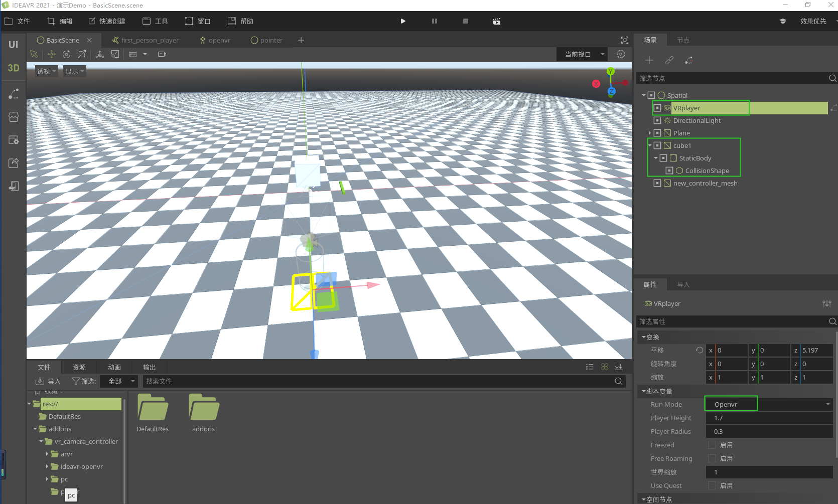
Task: Switch to the first_person_player tab
Action: coord(146,40)
